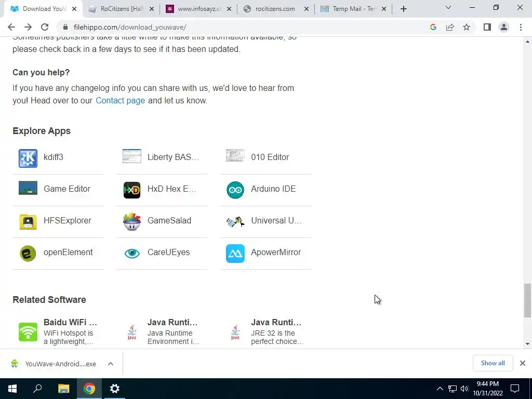Open the Arduino IDE icon

click(235, 190)
